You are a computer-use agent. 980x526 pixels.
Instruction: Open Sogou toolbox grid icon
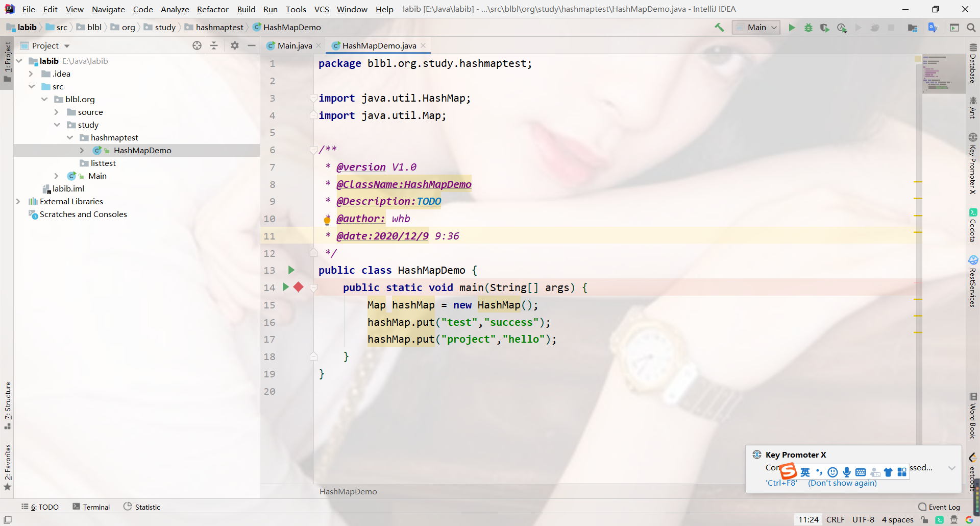902,472
